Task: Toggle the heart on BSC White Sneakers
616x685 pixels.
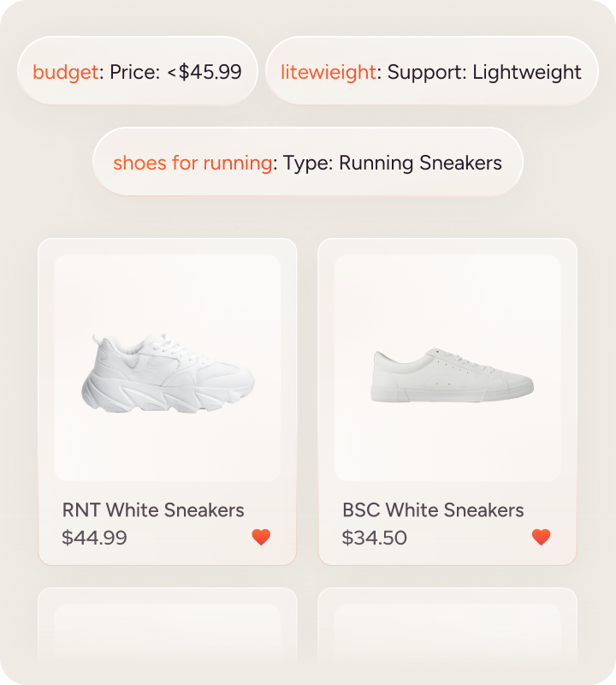Action: [541, 537]
